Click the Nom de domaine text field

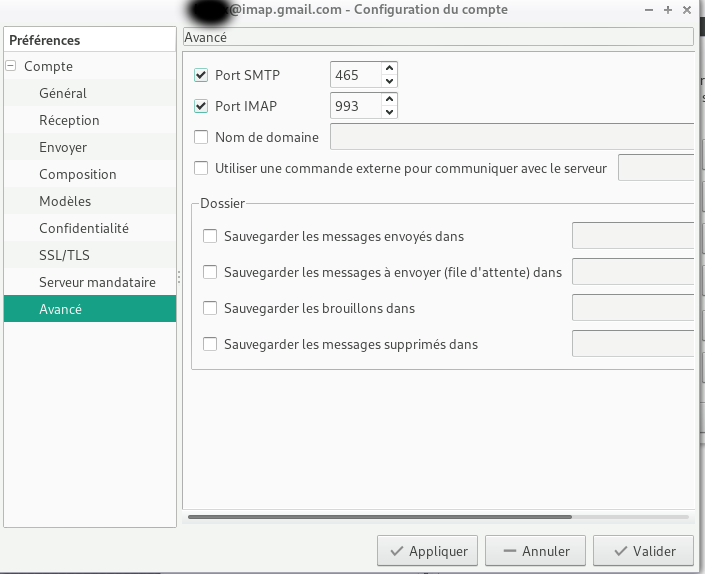pos(512,136)
